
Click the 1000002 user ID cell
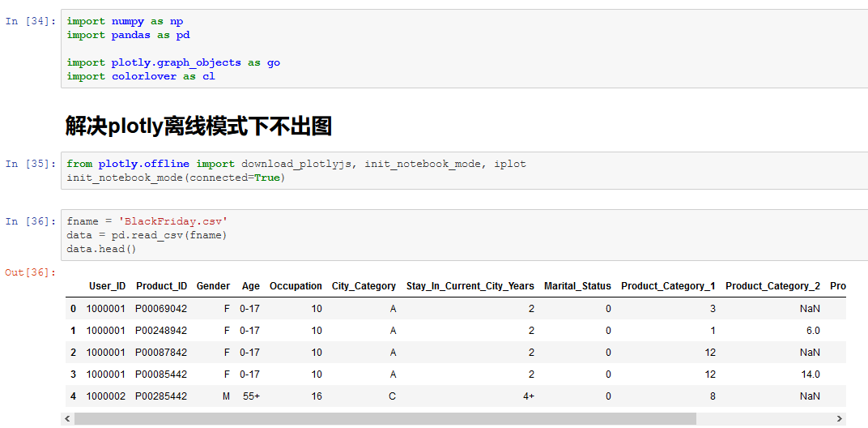pyautogui.click(x=106, y=396)
